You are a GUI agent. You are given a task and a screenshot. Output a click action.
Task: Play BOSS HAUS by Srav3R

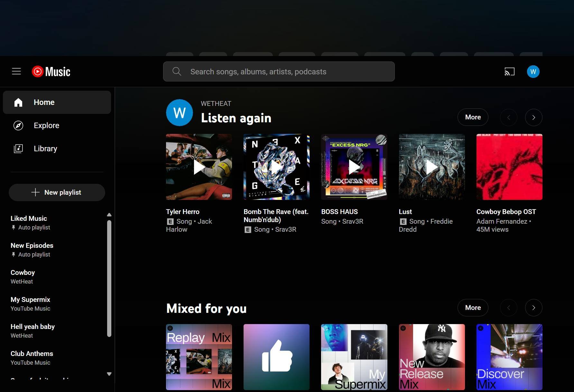354,167
